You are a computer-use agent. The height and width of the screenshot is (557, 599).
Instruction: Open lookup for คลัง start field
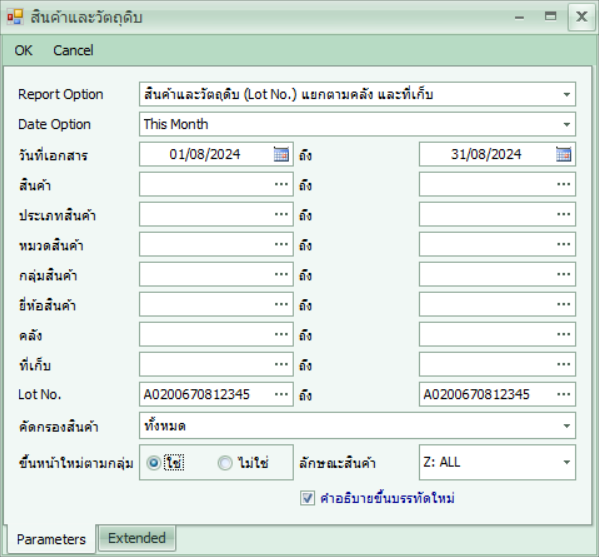tap(281, 334)
